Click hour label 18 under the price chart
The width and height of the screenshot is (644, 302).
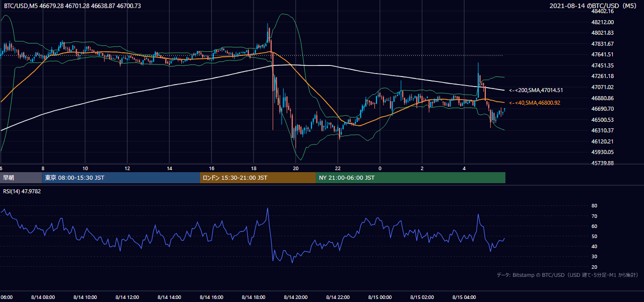click(253, 168)
